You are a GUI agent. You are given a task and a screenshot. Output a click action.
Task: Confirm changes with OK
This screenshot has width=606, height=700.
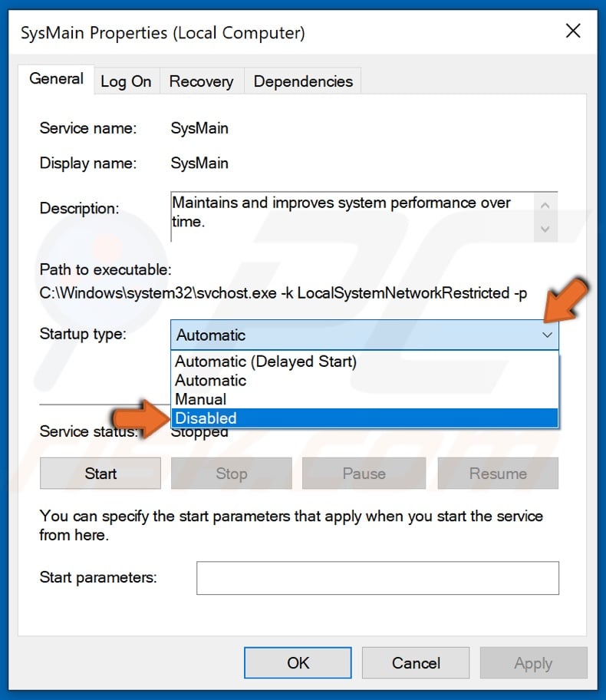(297, 662)
